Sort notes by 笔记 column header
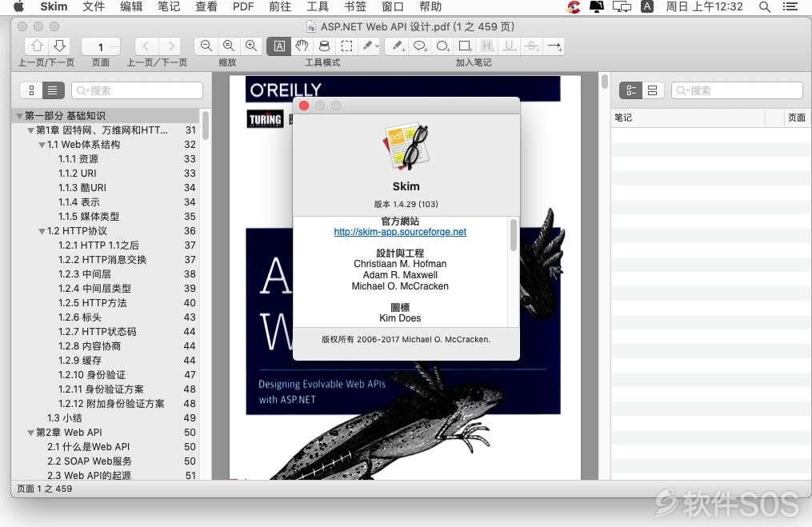This screenshot has height=527, width=812. point(688,118)
